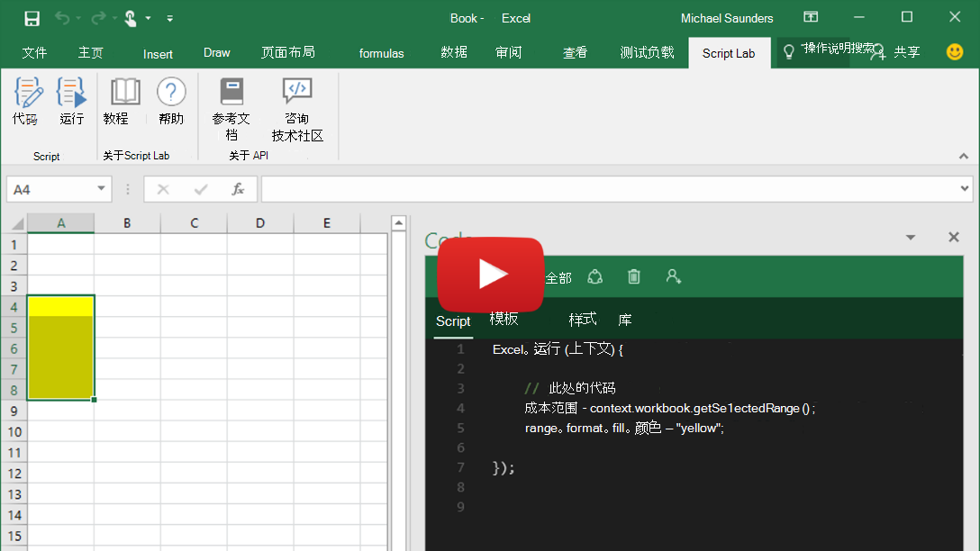Open the Touch mode dropdown arrow
The height and width of the screenshot is (551, 980).
click(x=148, y=18)
